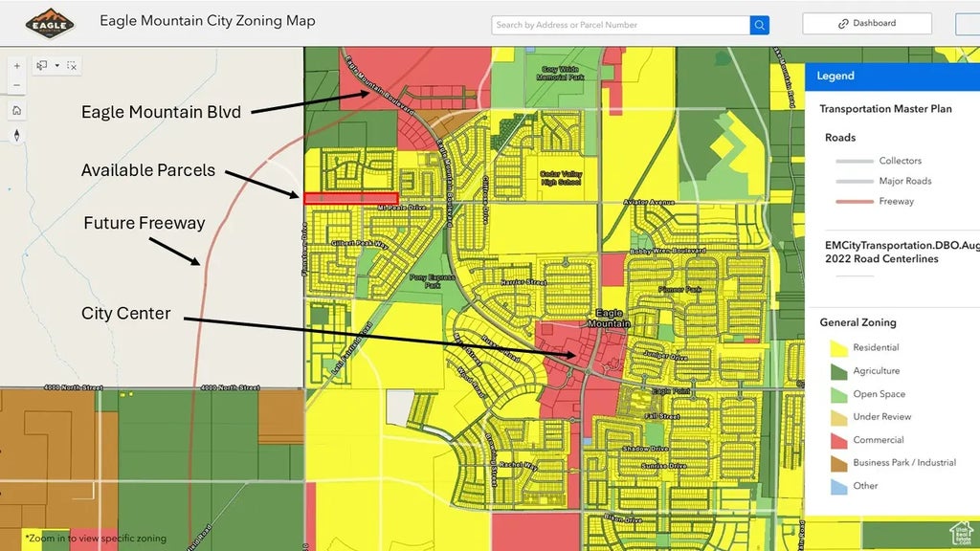This screenshot has width=980, height=551.
Task: Click the blue Other legend swatch
Action: click(838, 486)
